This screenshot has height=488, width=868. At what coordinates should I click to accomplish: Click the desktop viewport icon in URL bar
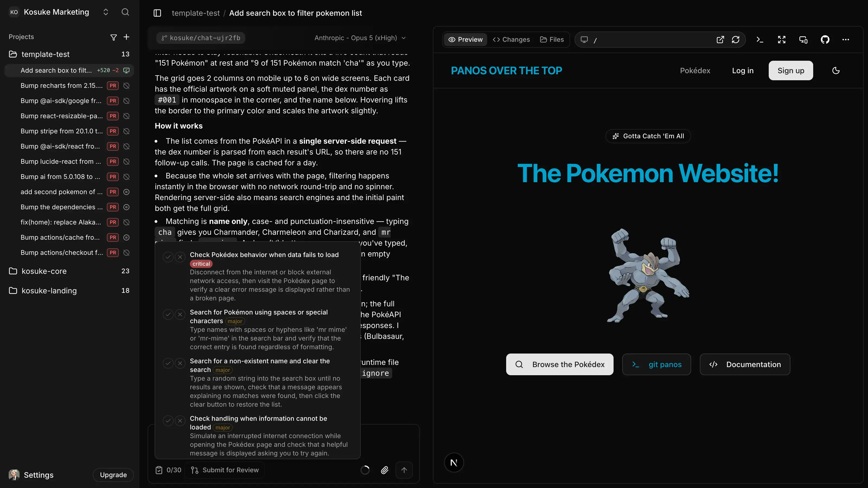click(x=584, y=40)
